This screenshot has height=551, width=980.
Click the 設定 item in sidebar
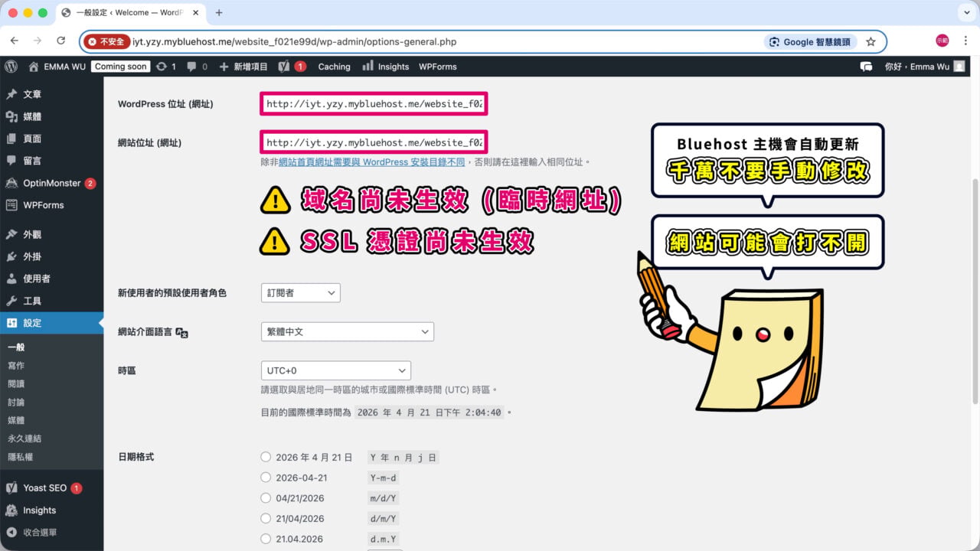(x=51, y=323)
